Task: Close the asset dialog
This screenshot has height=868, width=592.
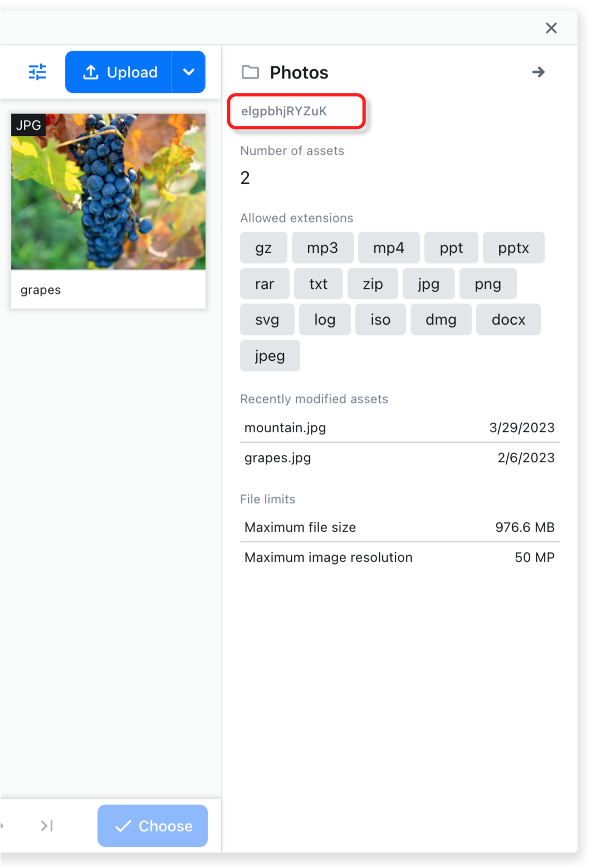Action: (551, 28)
